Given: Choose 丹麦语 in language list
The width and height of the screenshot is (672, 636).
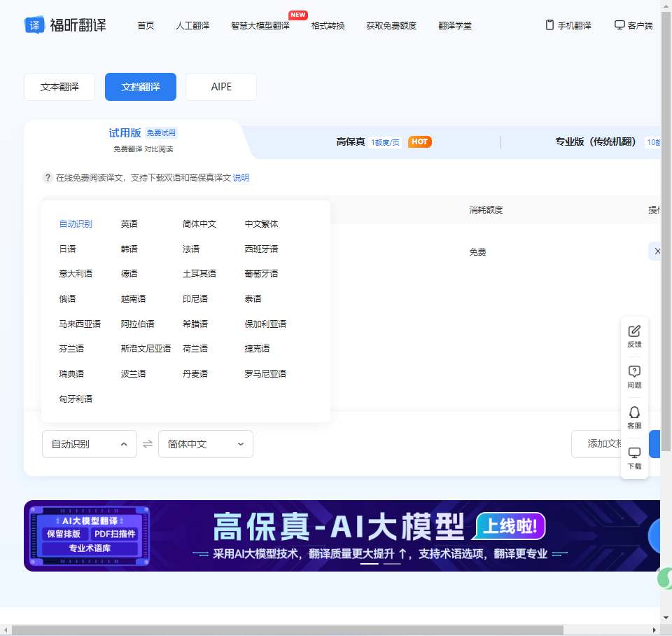Looking at the screenshot, I should (195, 373).
